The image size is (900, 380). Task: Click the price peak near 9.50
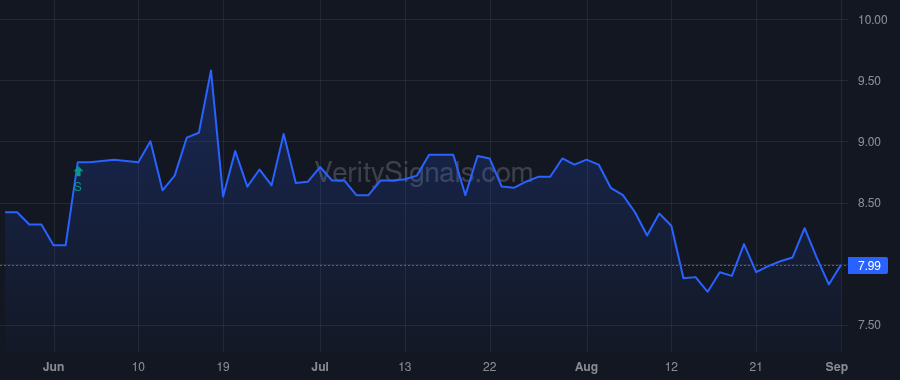pyautogui.click(x=211, y=71)
